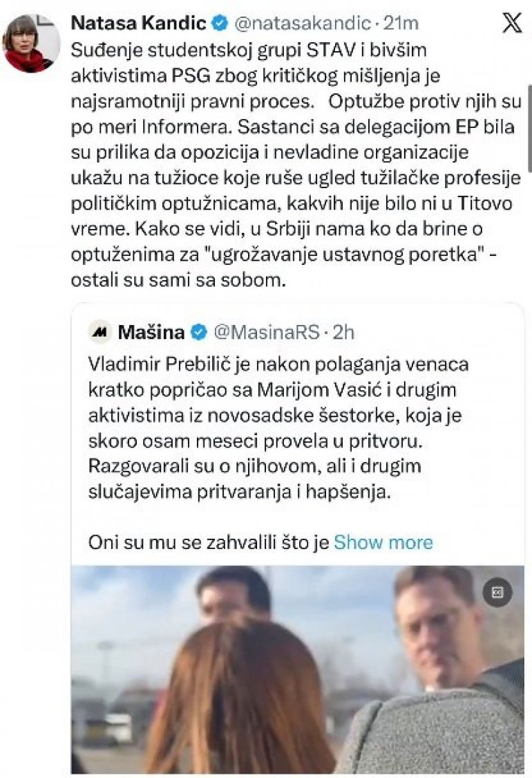Click the 21m timestamp
This screenshot has height=778, width=532.
point(401,23)
